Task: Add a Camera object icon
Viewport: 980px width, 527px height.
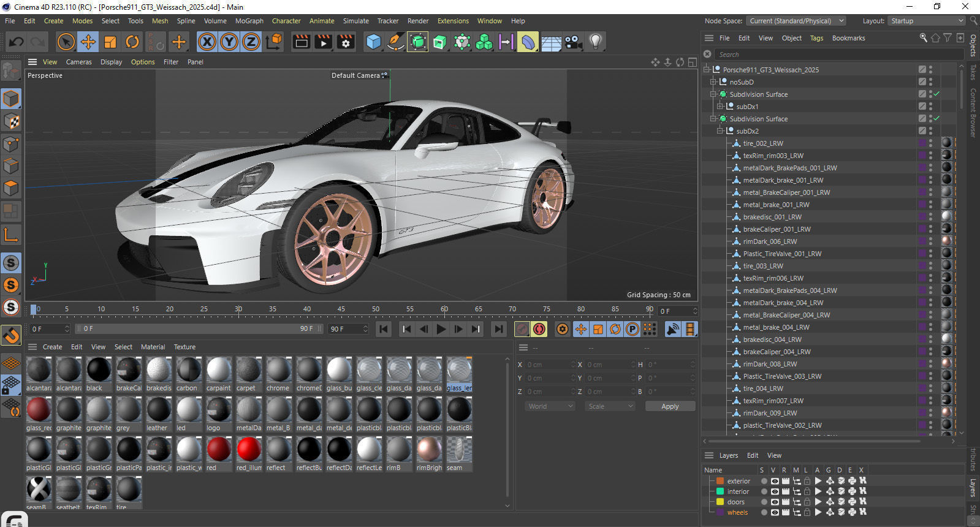Action: tap(573, 42)
